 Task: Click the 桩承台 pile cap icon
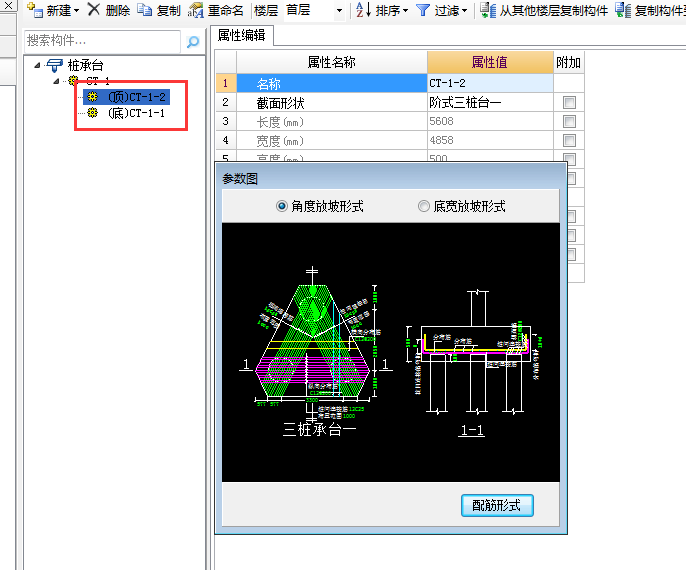(55, 66)
